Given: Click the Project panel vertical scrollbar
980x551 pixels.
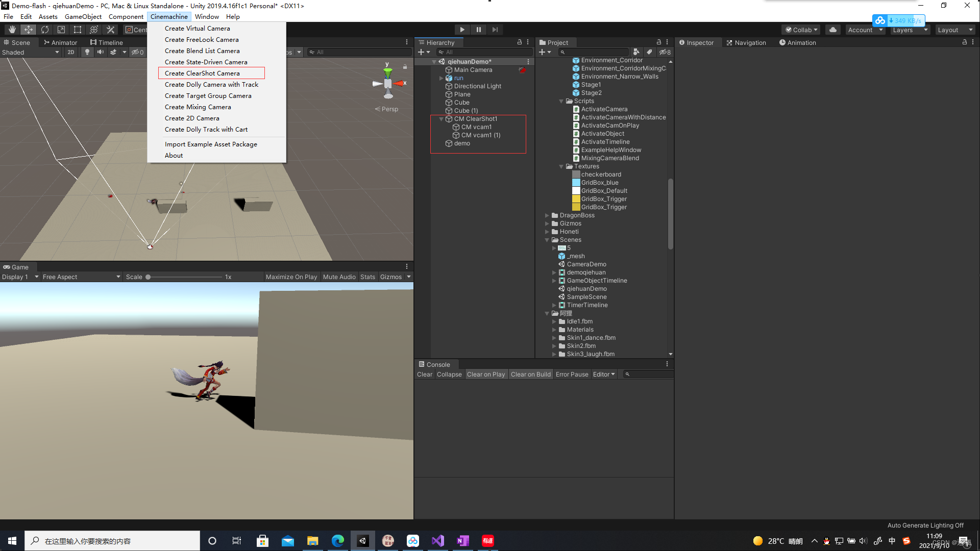Looking at the screenshot, I should 670,214.
